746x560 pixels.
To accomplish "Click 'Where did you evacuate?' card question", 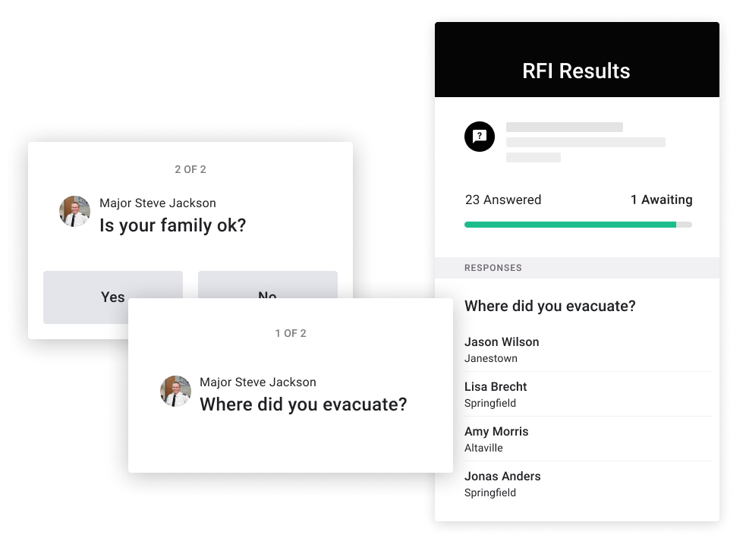I will pos(304,404).
